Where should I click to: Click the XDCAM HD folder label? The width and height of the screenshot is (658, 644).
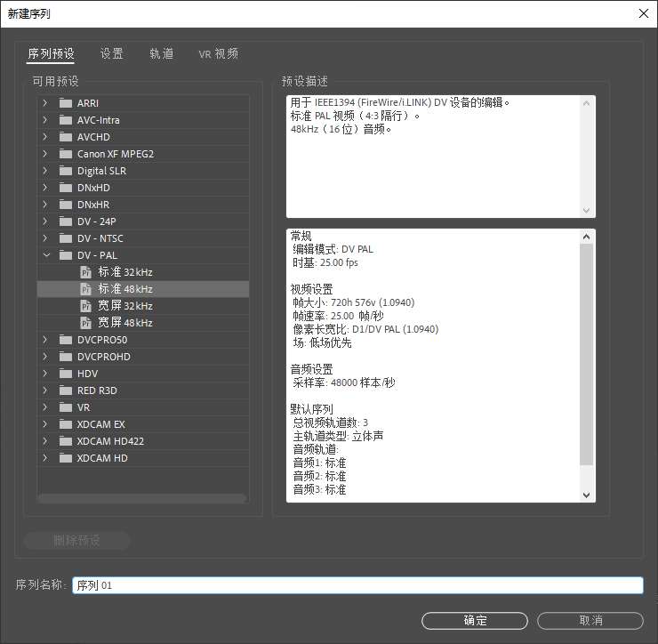102,458
